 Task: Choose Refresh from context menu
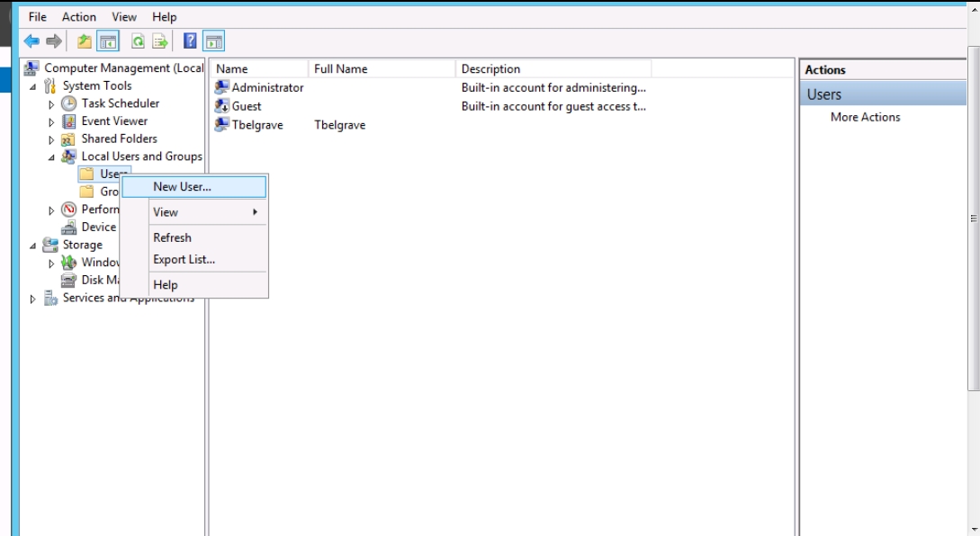(x=193, y=237)
